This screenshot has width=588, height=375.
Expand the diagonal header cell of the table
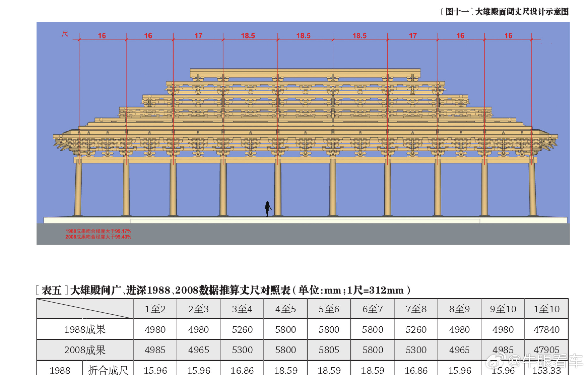86,309
